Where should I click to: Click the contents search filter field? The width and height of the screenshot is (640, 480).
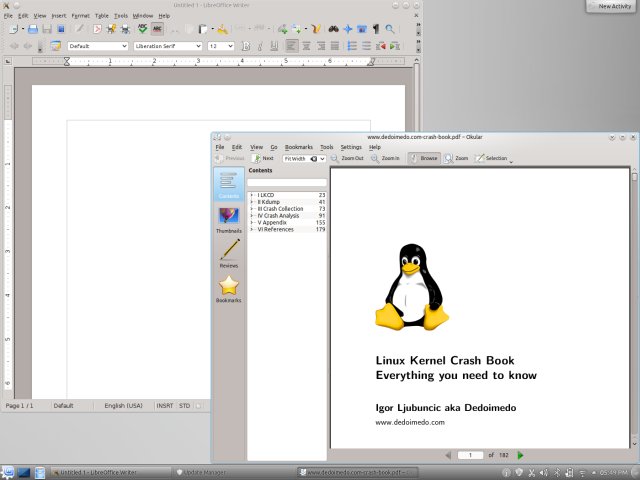point(287,182)
